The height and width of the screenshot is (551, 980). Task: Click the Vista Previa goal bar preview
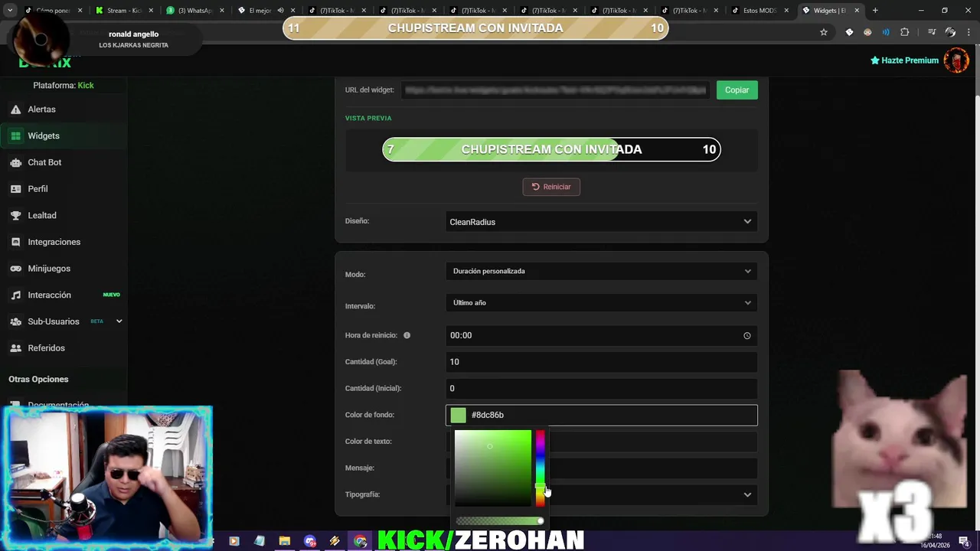[551, 149]
